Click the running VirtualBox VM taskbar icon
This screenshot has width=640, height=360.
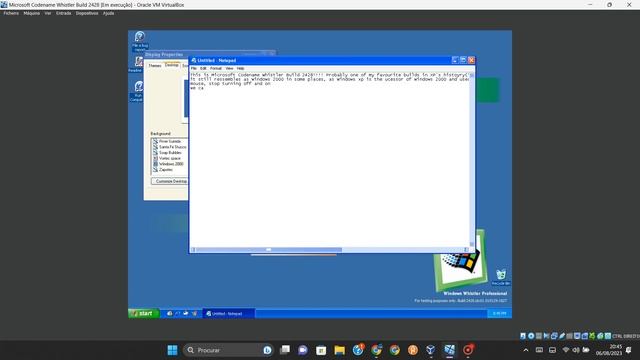coord(449,350)
